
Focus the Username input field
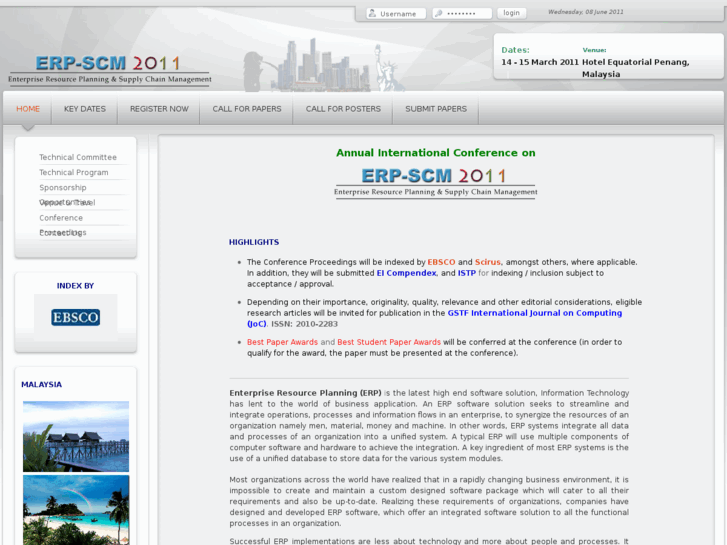coord(396,13)
